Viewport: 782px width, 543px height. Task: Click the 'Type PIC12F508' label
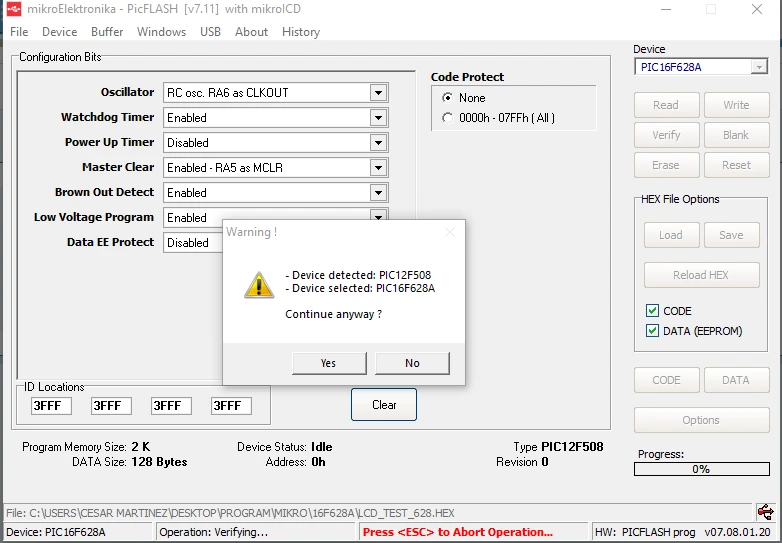pos(558,447)
